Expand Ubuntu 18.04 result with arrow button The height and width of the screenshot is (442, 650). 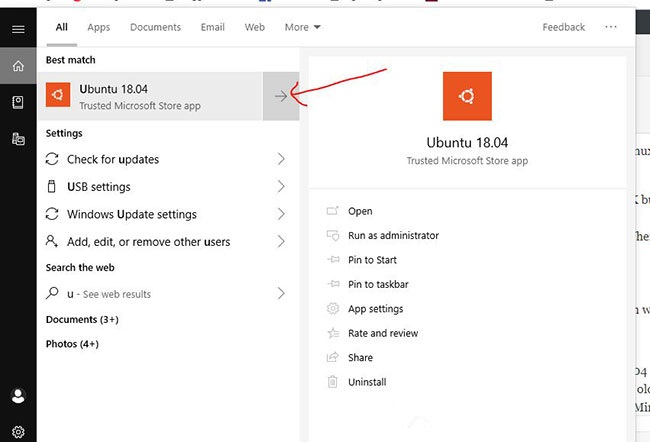(281, 96)
